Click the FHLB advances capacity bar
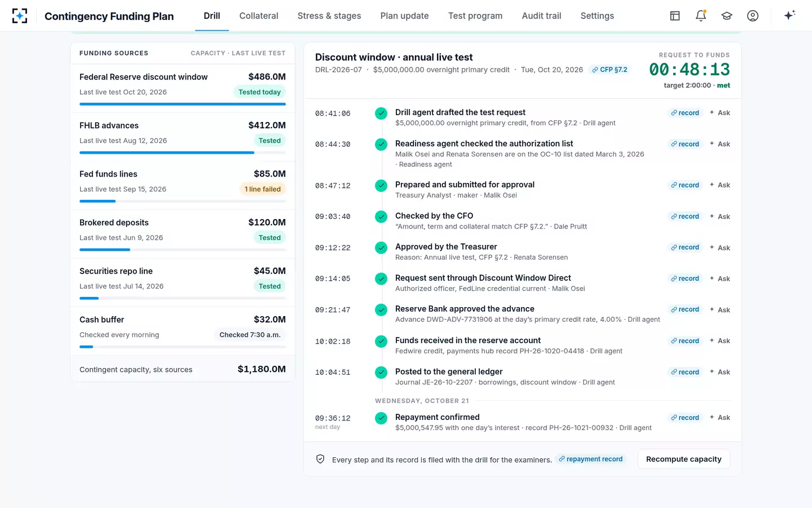This screenshot has width=812, height=508. tap(183, 152)
